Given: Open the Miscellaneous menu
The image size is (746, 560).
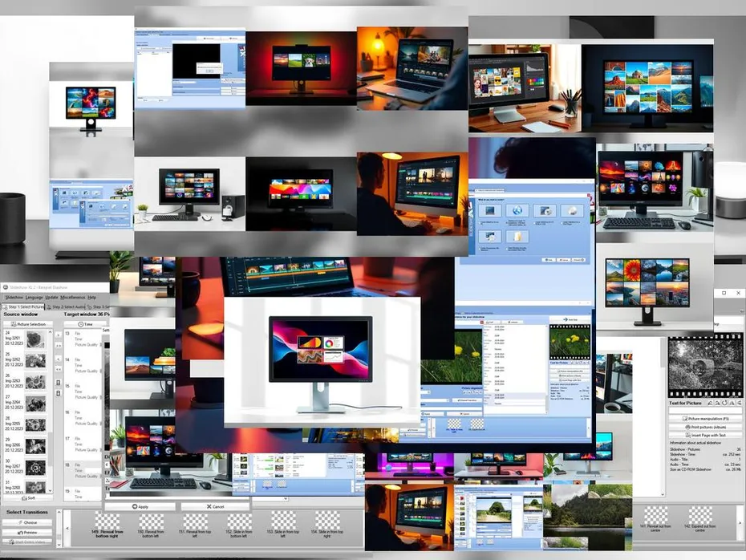Looking at the screenshot, I should click(x=72, y=298).
